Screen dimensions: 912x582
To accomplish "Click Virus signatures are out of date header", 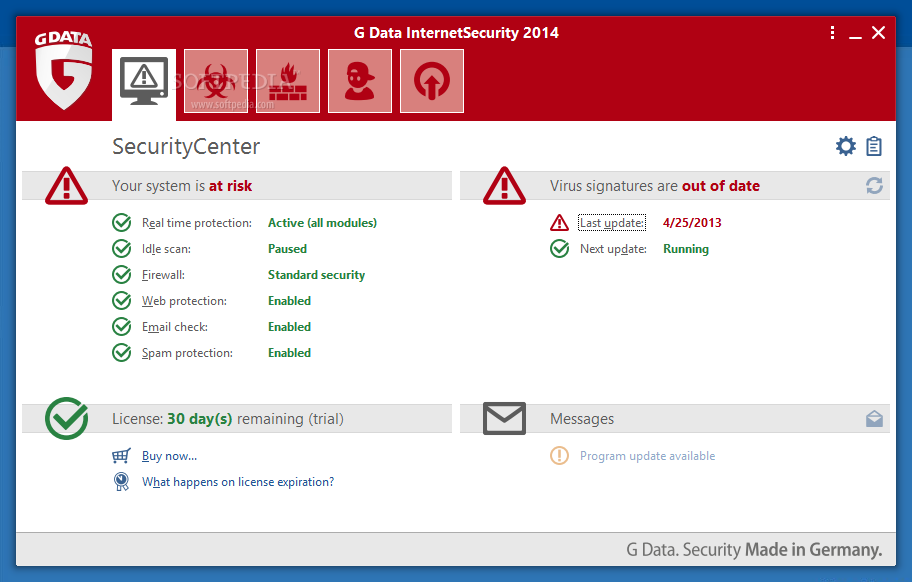I will [655, 186].
